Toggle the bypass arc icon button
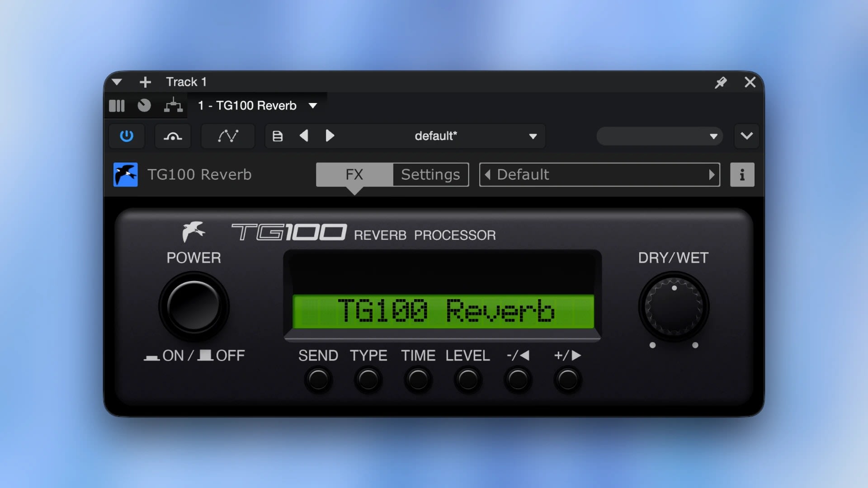This screenshot has width=868, height=488. 173,136
